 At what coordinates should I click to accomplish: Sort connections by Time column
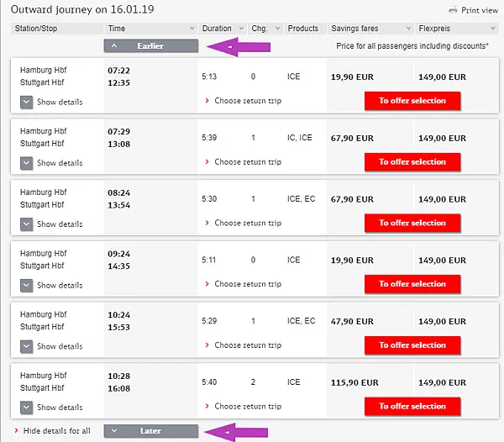150,29
